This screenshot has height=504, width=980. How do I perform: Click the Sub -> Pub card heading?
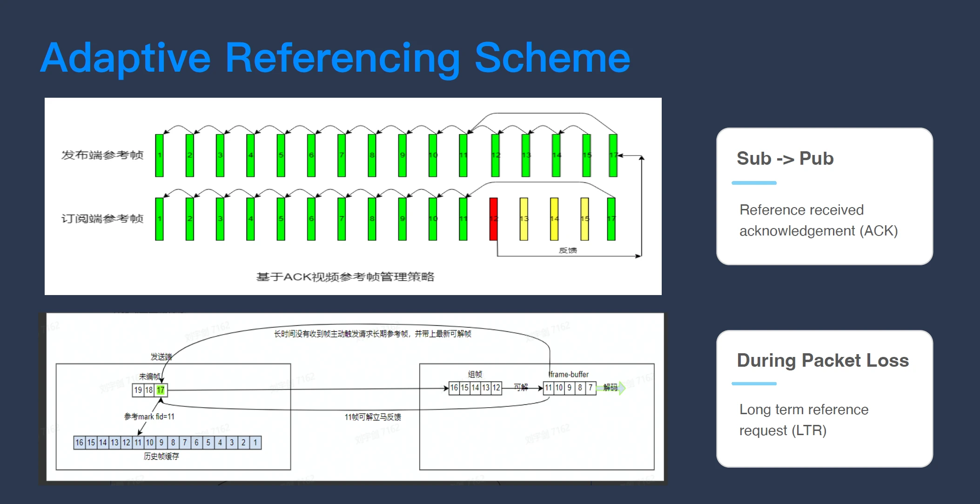pos(785,159)
